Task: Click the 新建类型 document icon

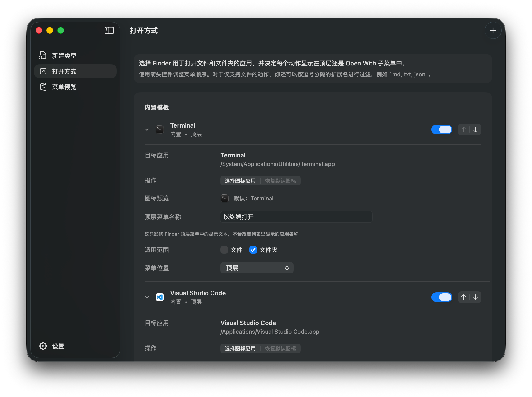Action: pyautogui.click(x=43, y=55)
